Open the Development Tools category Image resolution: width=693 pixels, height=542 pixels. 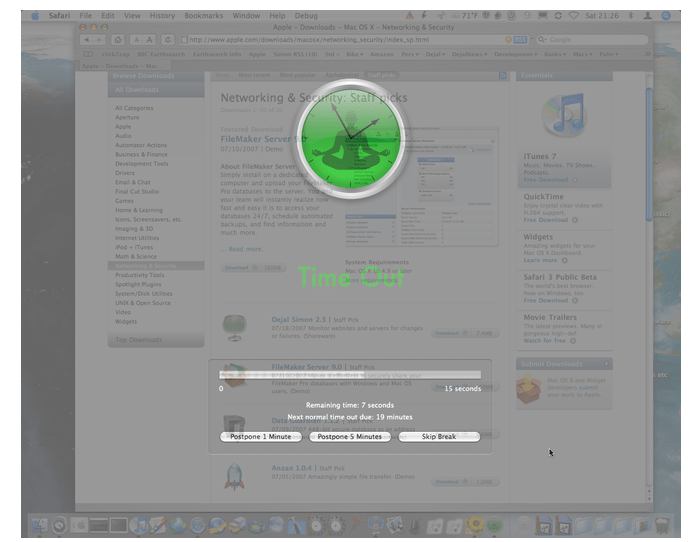pyautogui.click(x=142, y=164)
